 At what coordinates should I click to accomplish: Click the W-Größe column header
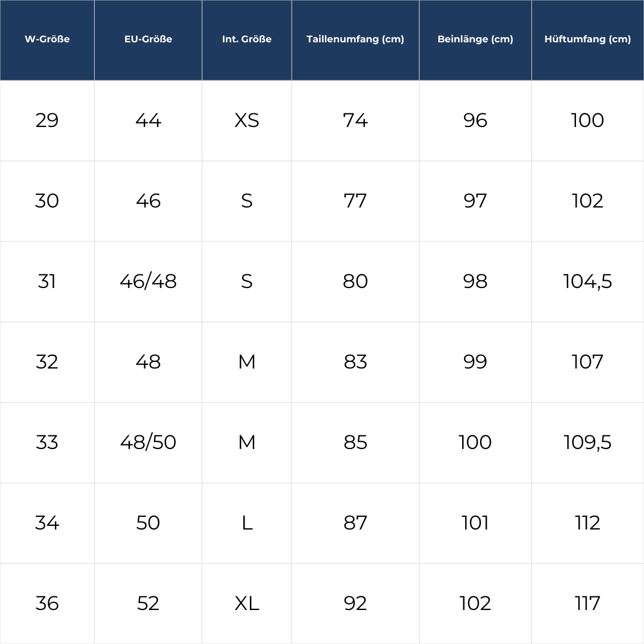pyautogui.click(x=47, y=39)
